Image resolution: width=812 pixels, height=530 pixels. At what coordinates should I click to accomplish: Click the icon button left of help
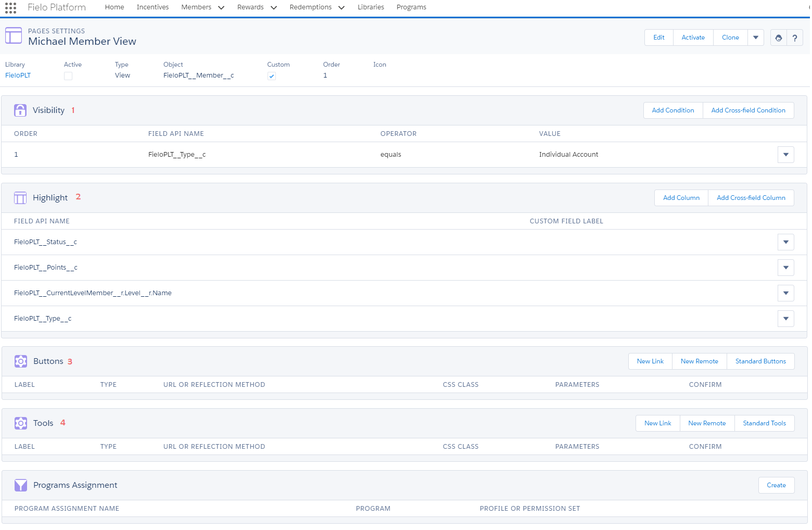[x=779, y=38]
